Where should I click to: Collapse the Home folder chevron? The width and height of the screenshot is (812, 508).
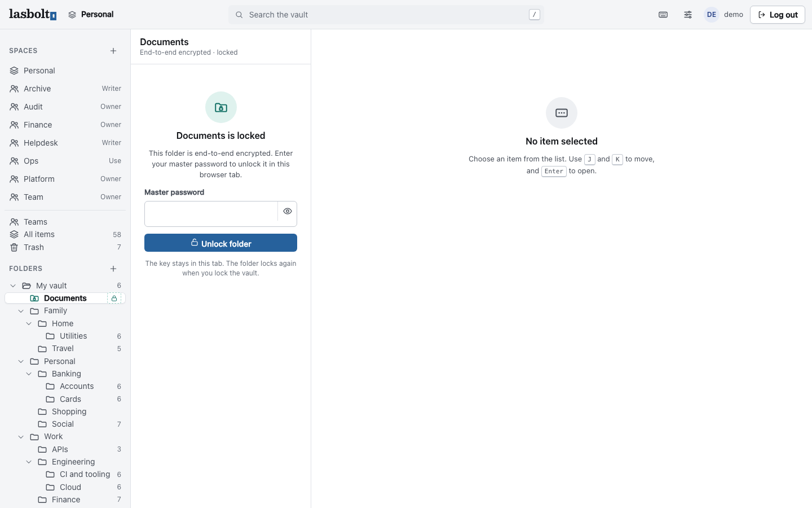[29, 323]
